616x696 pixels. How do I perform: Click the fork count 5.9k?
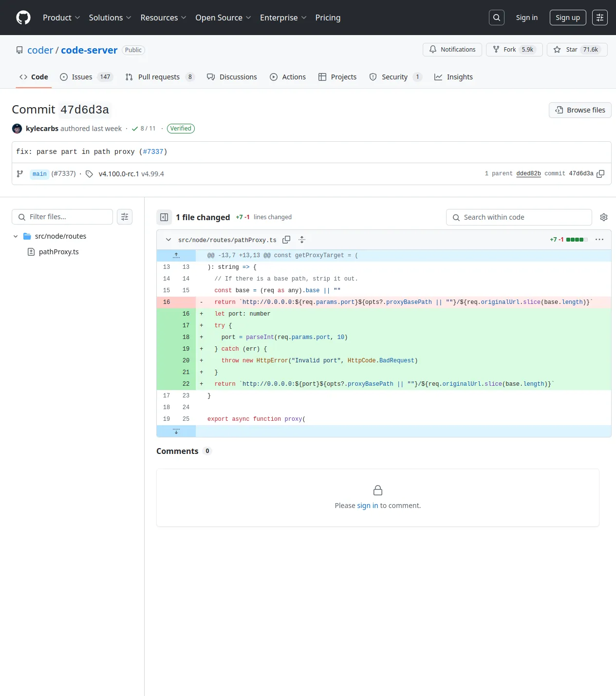(527, 50)
